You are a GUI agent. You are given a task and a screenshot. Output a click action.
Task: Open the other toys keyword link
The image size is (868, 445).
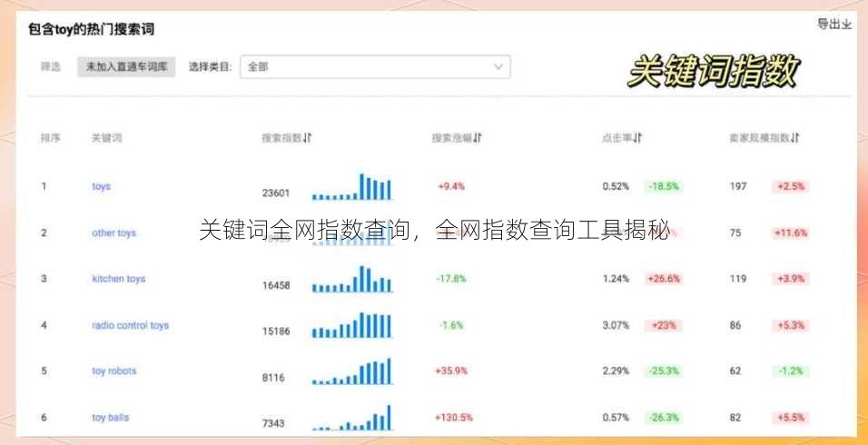[113, 233]
